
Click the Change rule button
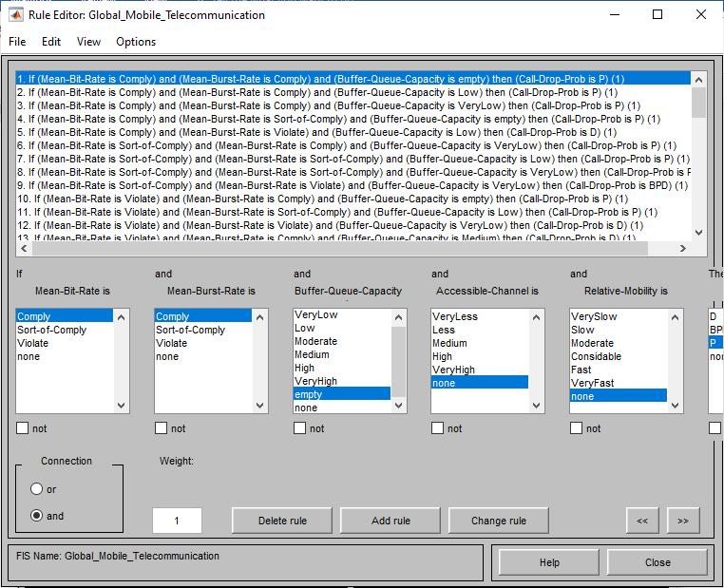coord(499,521)
